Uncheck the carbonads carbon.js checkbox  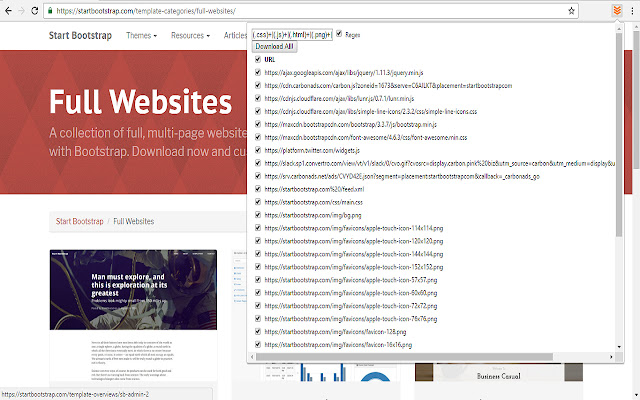[258, 85]
